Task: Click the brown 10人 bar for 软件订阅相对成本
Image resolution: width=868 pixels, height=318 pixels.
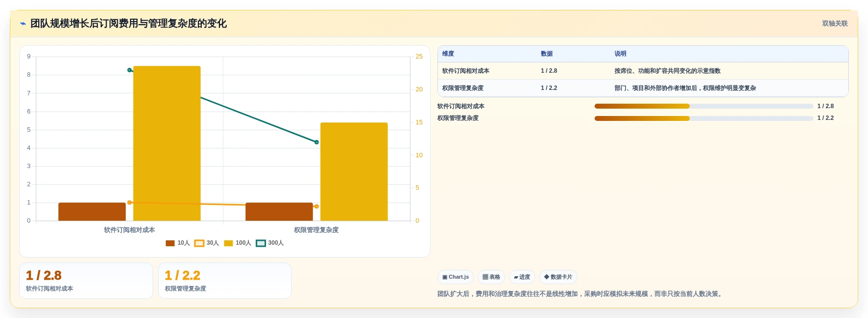Action: (x=92, y=212)
